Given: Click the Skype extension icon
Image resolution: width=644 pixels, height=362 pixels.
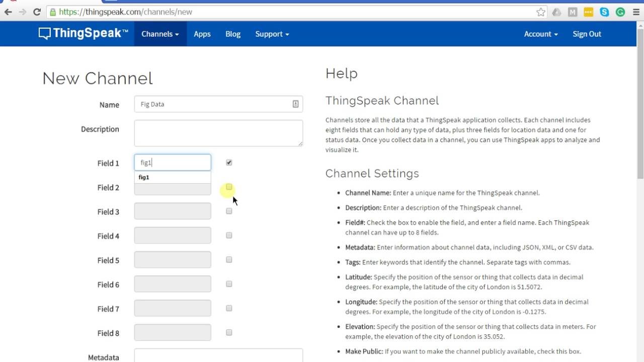Looking at the screenshot, I should pyautogui.click(x=604, y=12).
